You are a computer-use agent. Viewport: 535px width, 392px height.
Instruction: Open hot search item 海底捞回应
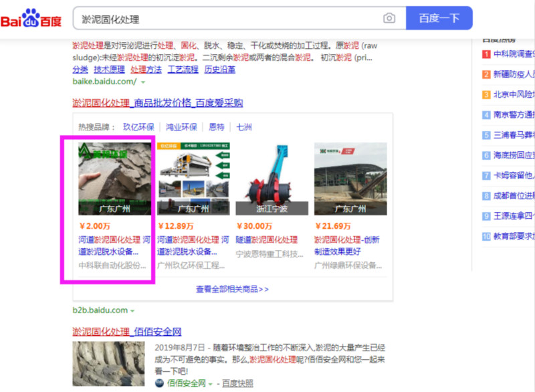pos(514,155)
